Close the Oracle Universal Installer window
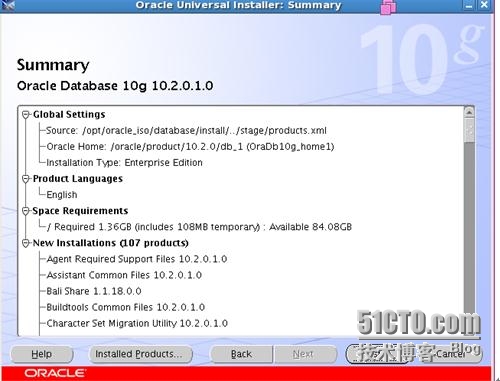The image size is (500, 381). tap(484, 5)
